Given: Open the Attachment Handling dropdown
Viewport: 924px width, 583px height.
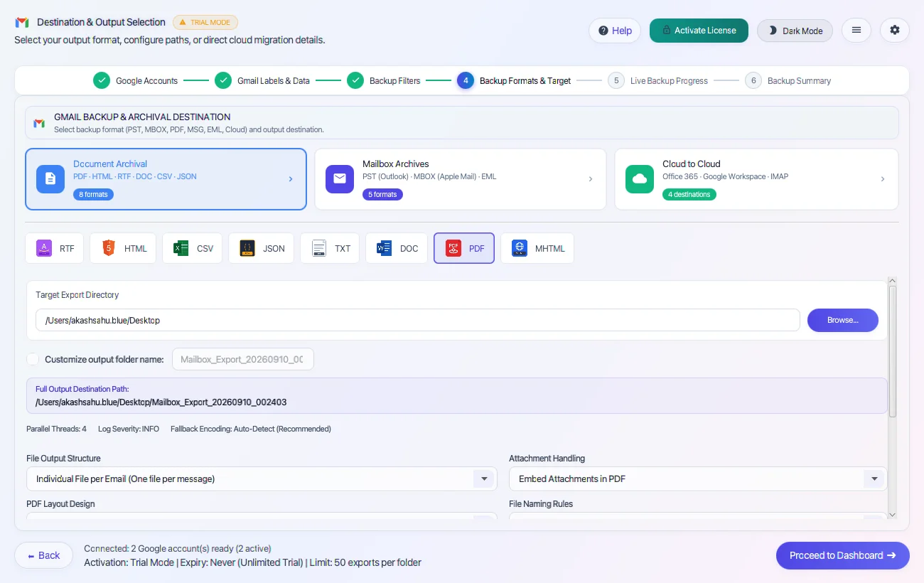Looking at the screenshot, I should [698, 478].
